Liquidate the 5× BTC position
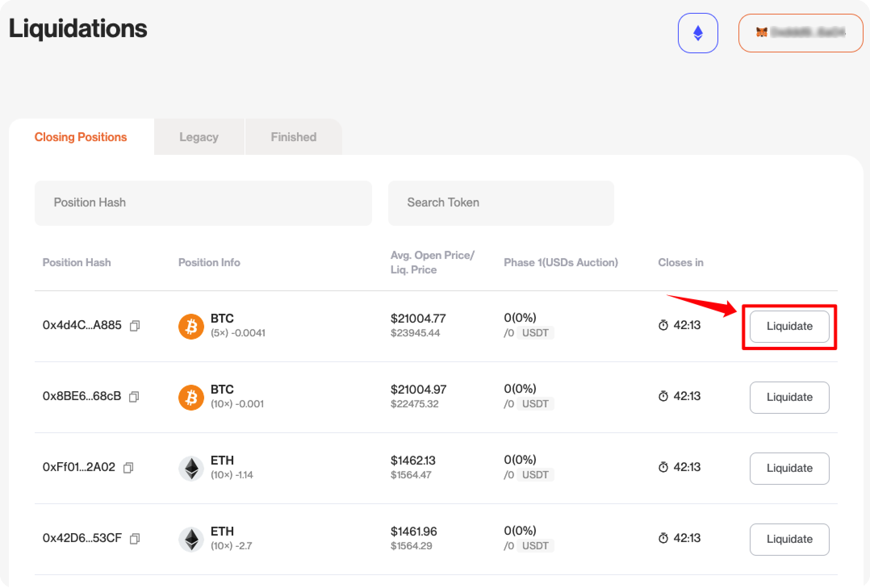Image resolution: width=870 pixels, height=588 pixels. click(x=789, y=326)
